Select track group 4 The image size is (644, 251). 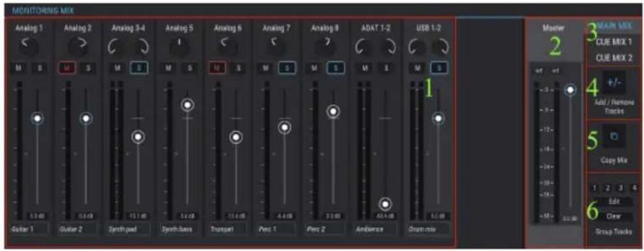point(634,188)
